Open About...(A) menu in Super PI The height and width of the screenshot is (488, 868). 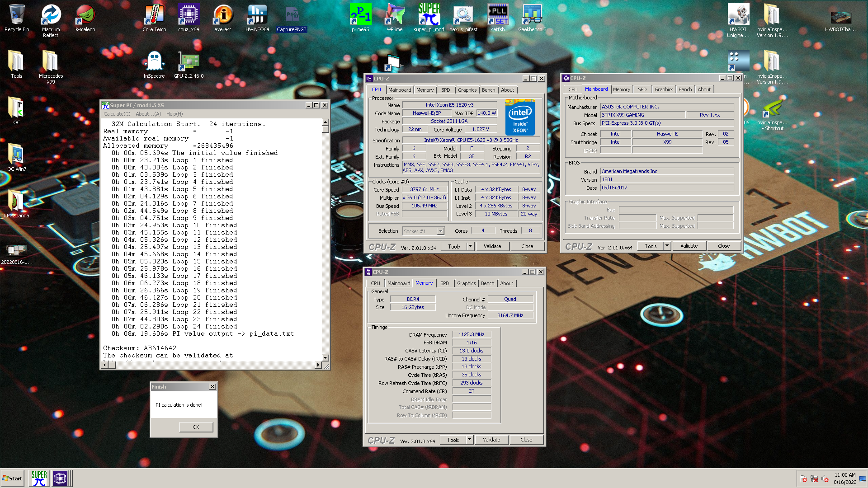pyautogui.click(x=148, y=114)
